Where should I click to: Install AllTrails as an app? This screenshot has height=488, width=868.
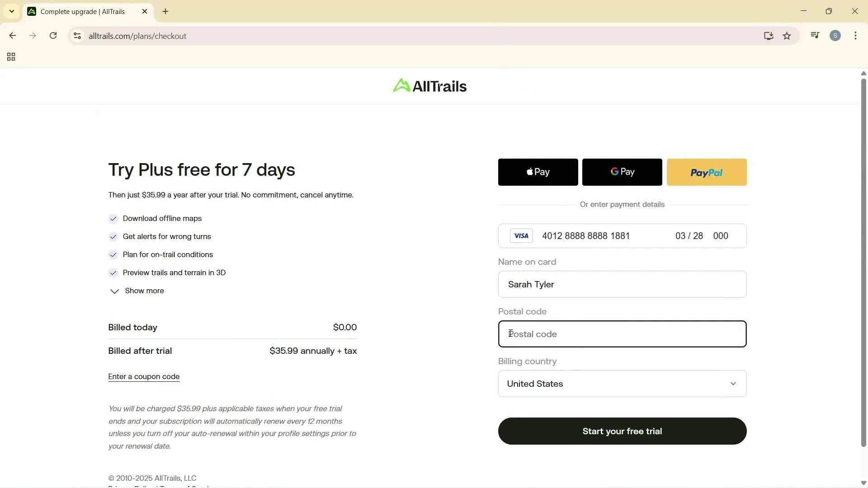click(x=769, y=36)
